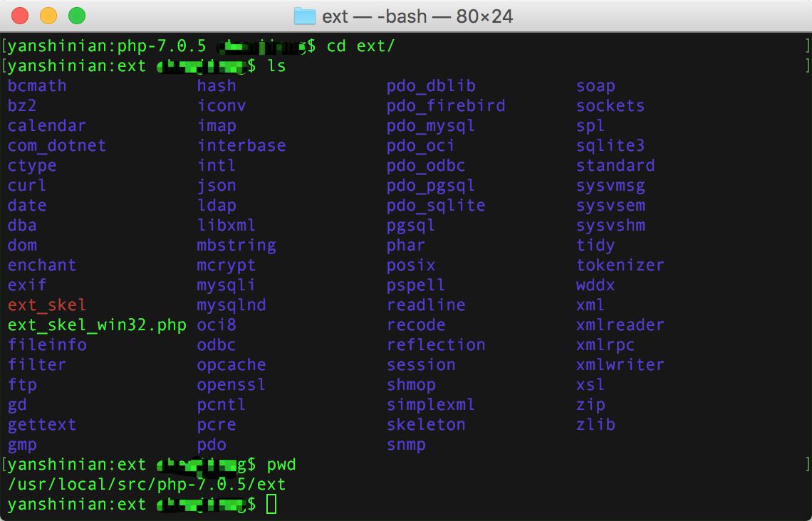Click the 'date' directory name
Image resolution: width=812 pixels, height=521 pixels.
(27, 206)
